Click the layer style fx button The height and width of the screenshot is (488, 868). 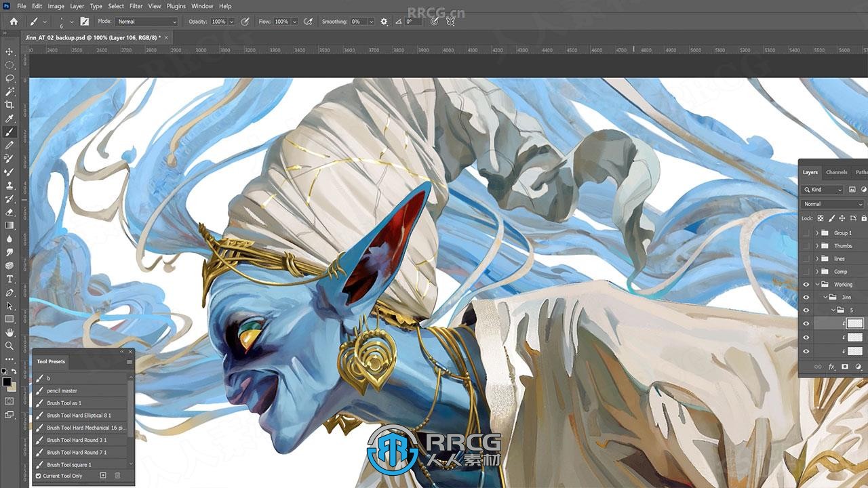[831, 367]
